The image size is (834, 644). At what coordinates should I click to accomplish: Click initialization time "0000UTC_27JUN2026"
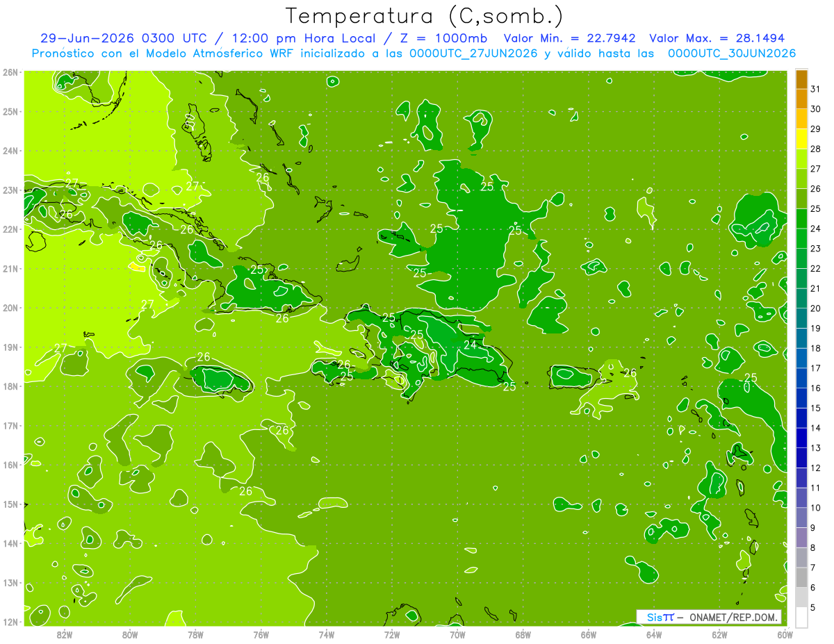pos(474,53)
